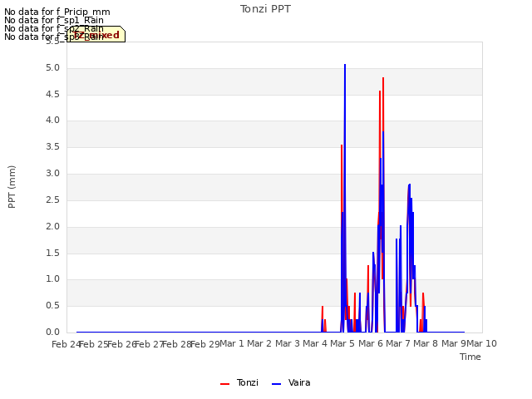Click the Vaira legend entry

pyautogui.click(x=291, y=382)
